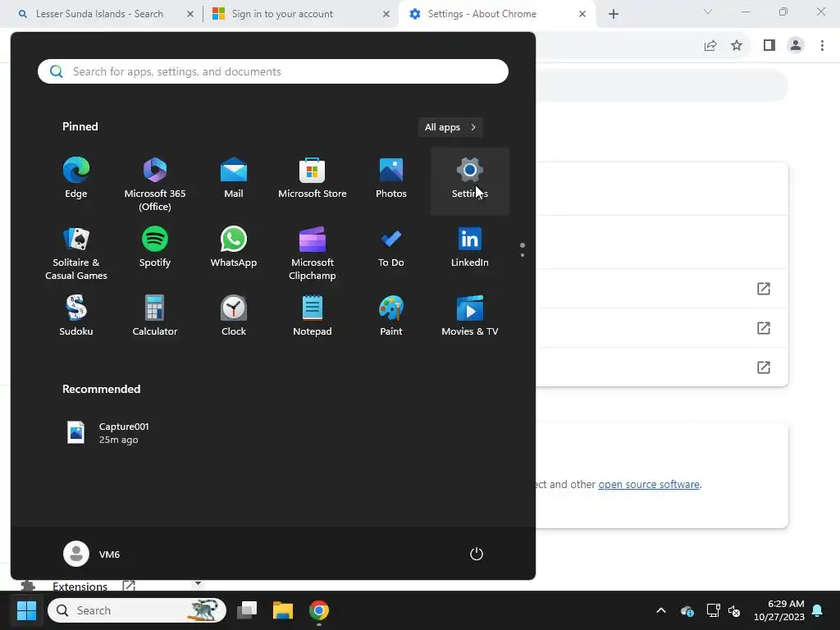Click the first external-link icon in Chrome settings
840x630 pixels.
pos(764,289)
